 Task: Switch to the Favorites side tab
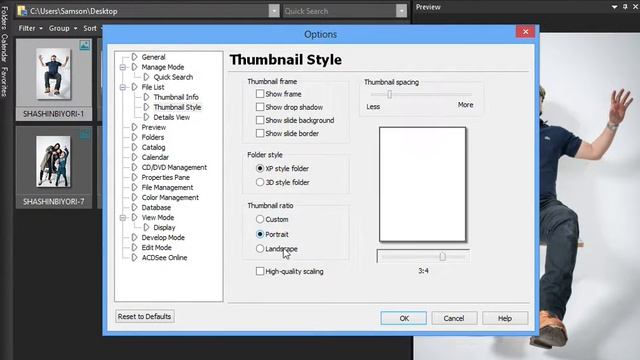point(4,82)
